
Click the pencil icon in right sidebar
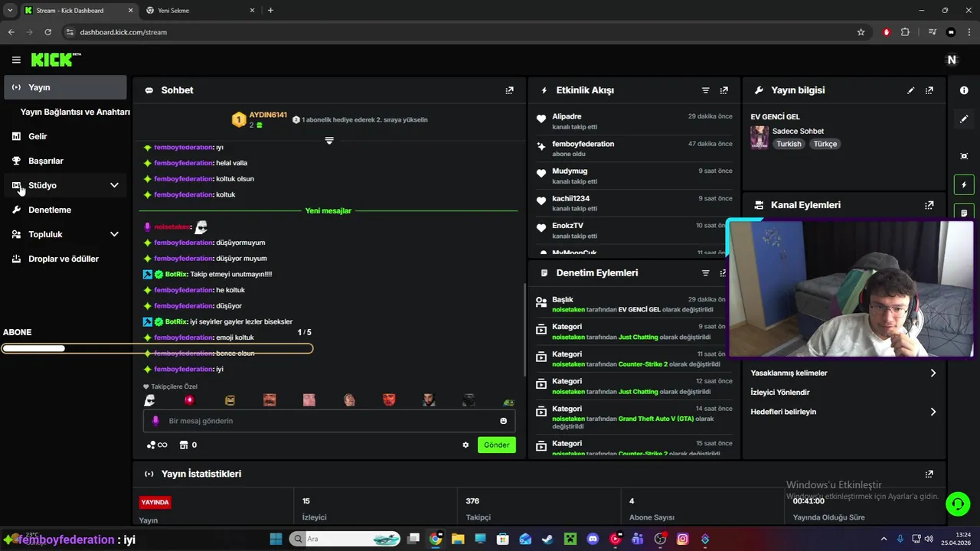pyautogui.click(x=964, y=119)
